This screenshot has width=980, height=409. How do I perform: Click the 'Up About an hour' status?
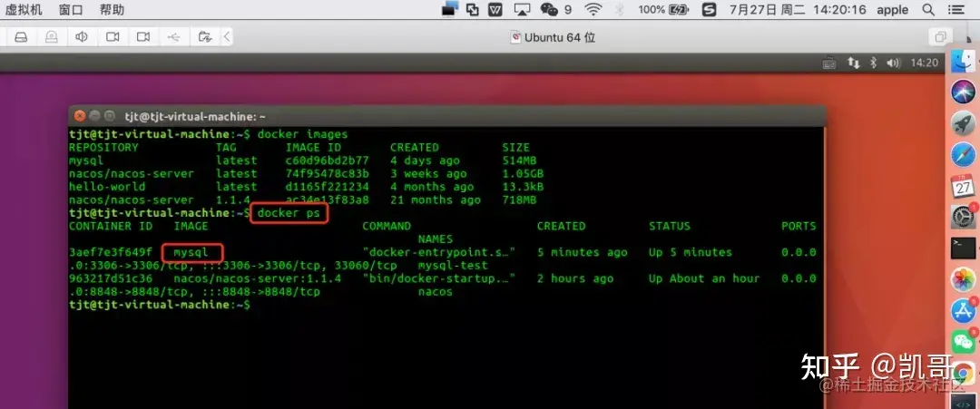704,278
